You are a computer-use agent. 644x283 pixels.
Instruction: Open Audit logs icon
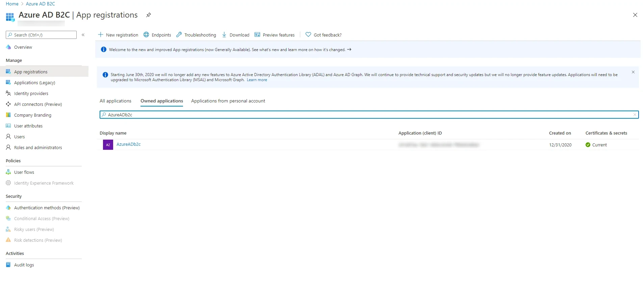(x=8, y=265)
